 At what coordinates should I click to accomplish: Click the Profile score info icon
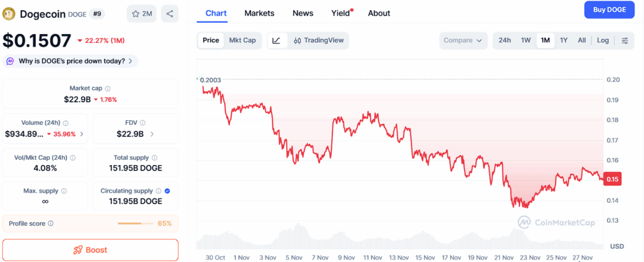(51, 224)
